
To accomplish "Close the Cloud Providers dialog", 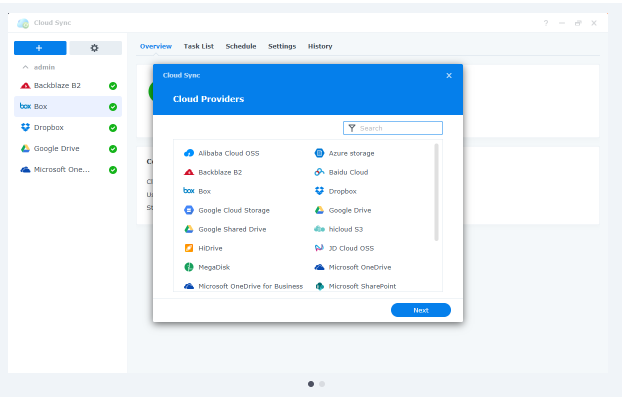I will (x=448, y=75).
